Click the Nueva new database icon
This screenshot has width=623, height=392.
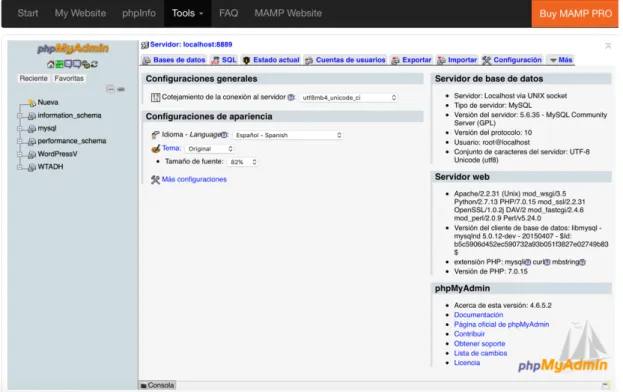(32, 103)
